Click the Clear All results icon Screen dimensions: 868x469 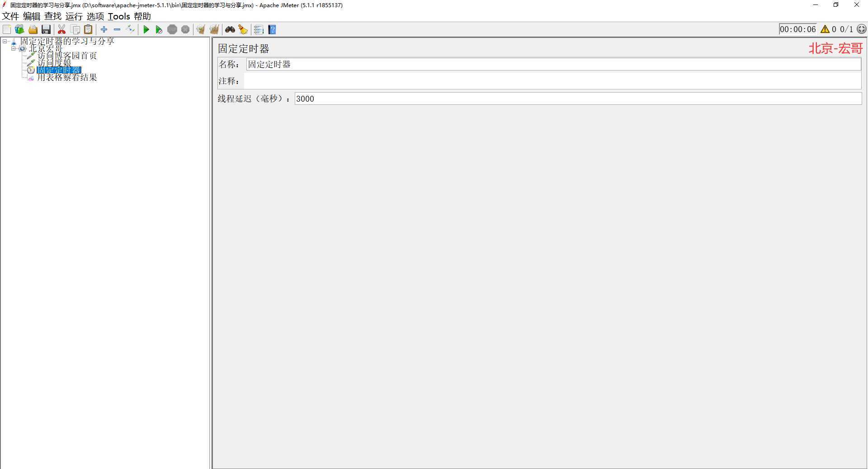tap(214, 30)
